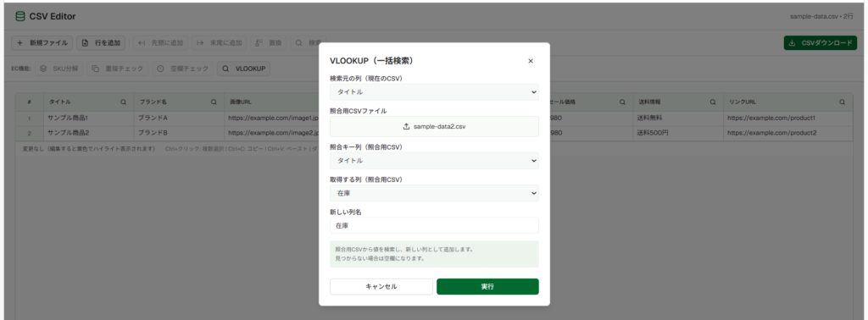Screen dimensions: 868x320
Task: Run the 重複チェック duplicate check
Action: (118, 69)
